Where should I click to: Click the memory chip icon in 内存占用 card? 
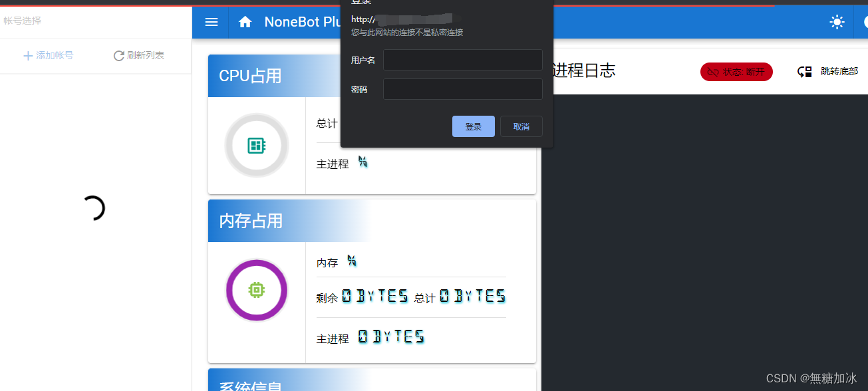[256, 290]
